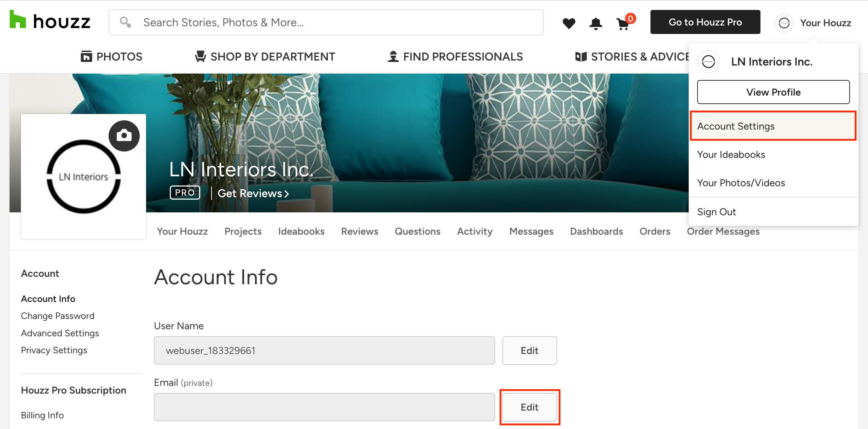Open the shopping cart
Viewport: 868px width, 429px height.
(x=623, y=24)
